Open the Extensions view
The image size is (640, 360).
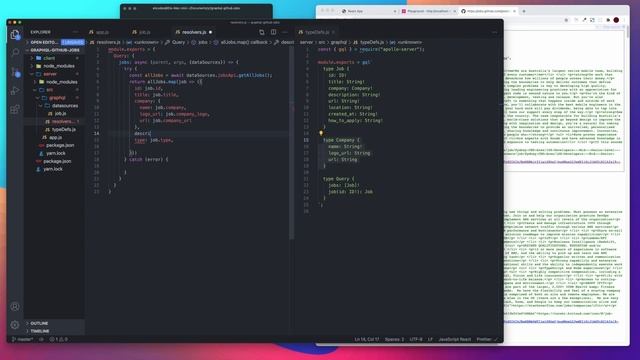pyautogui.click(x=15, y=109)
